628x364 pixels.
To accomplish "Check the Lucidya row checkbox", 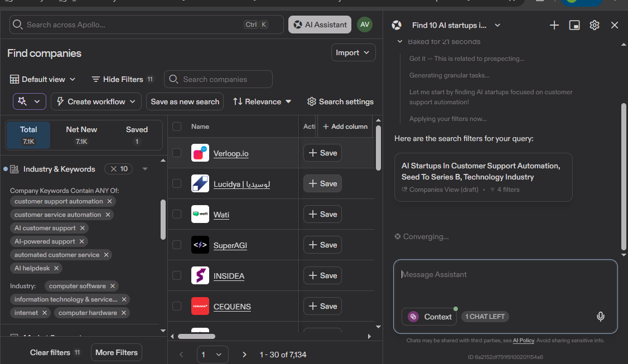I will (177, 183).
